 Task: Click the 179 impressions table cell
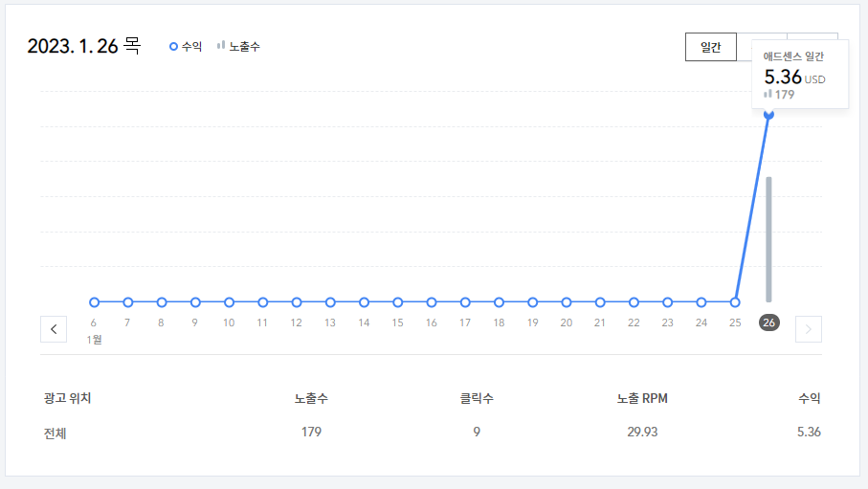(311, 432)
